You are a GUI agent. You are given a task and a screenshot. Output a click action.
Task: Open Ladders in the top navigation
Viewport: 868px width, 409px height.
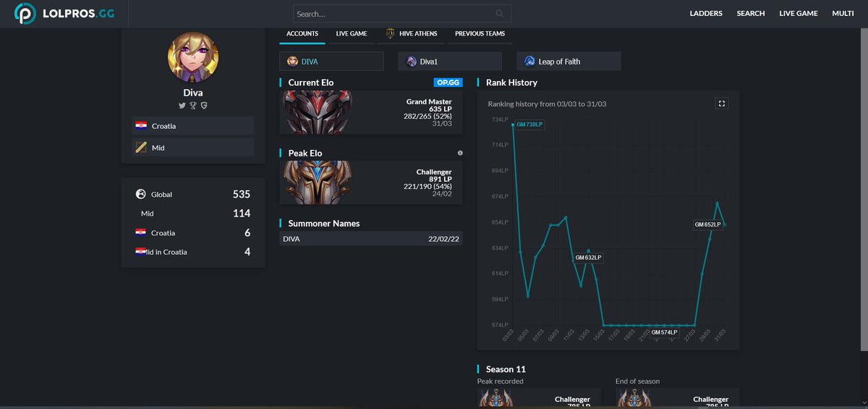[x=707, y=14]
